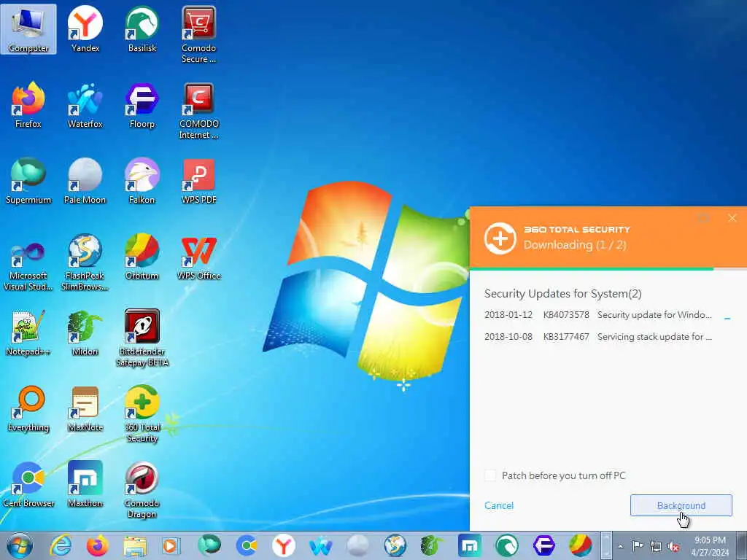Viewport: 747px width, 560px height.
Task: Send the download to Background
Action: 681,505
